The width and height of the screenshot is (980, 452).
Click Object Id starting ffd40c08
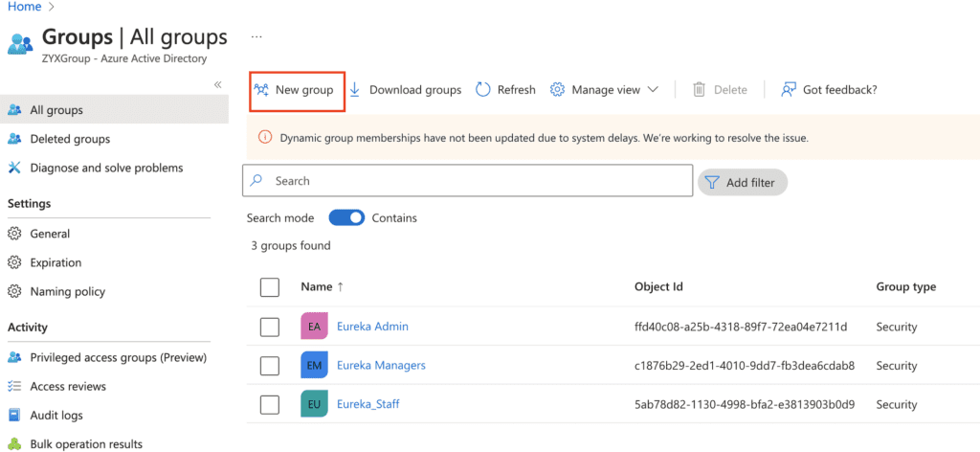pos(741,327)
